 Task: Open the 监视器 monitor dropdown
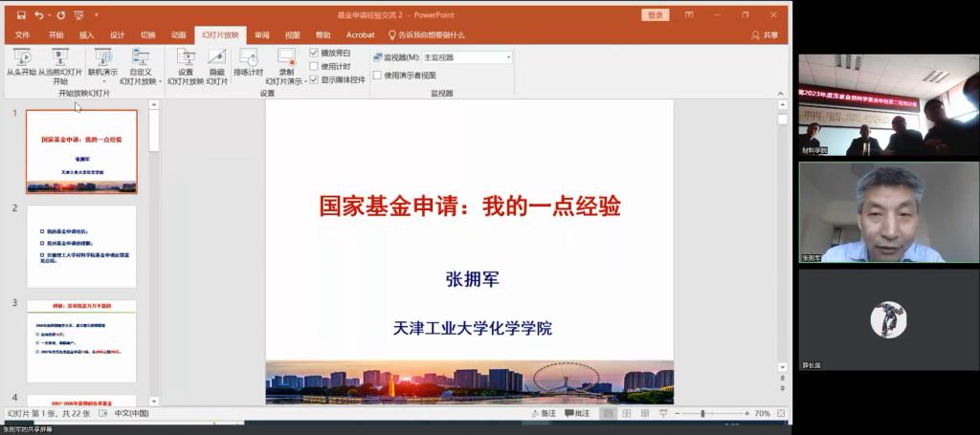(508, 57)
